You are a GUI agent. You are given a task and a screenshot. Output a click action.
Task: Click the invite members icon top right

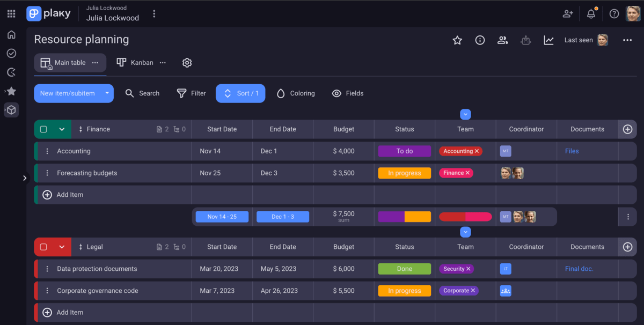(x=568, y=13)
